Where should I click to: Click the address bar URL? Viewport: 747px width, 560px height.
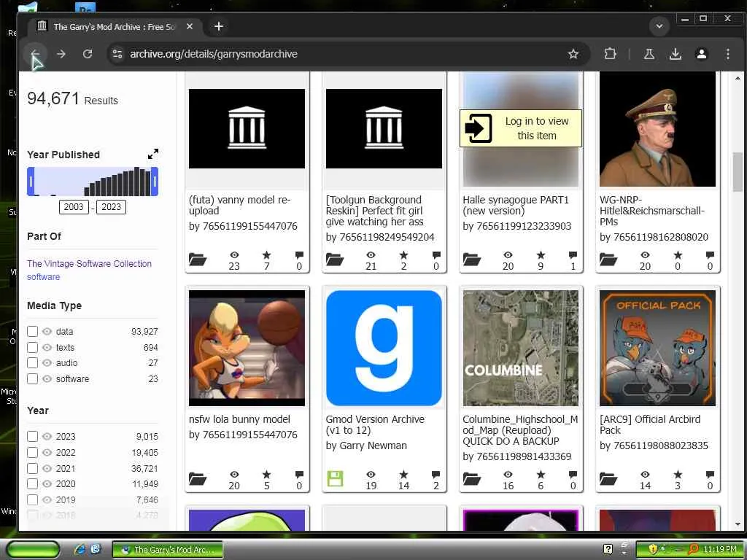coord(214,54)
